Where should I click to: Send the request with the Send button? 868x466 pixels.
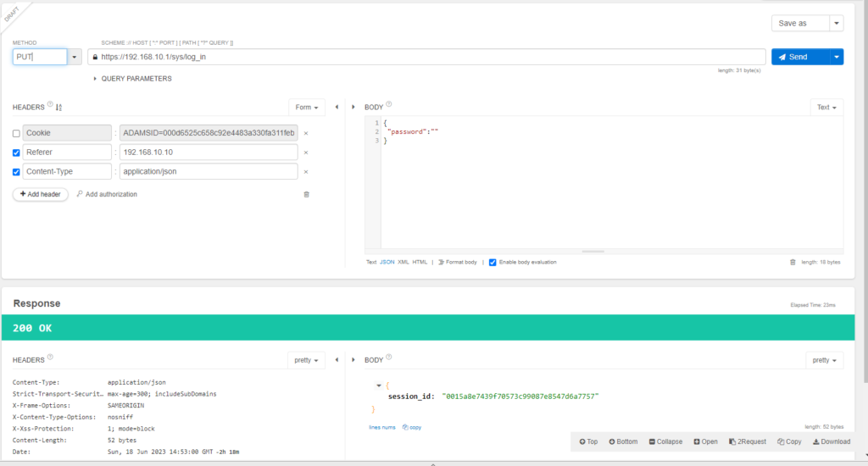point(800,57)
